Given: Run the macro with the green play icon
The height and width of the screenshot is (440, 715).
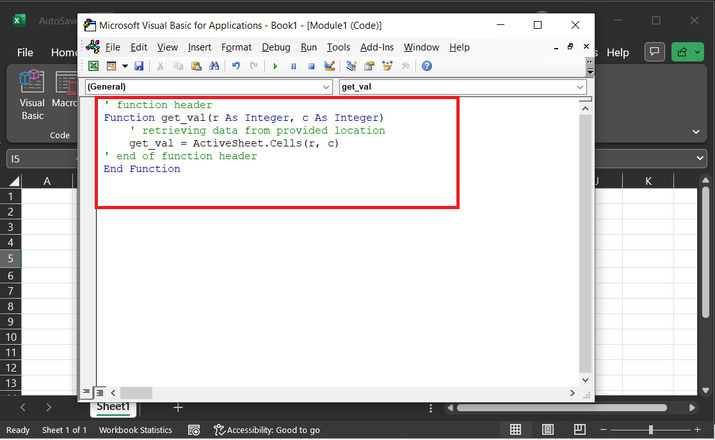Looking at the screenshot, I should pos(275,66).
